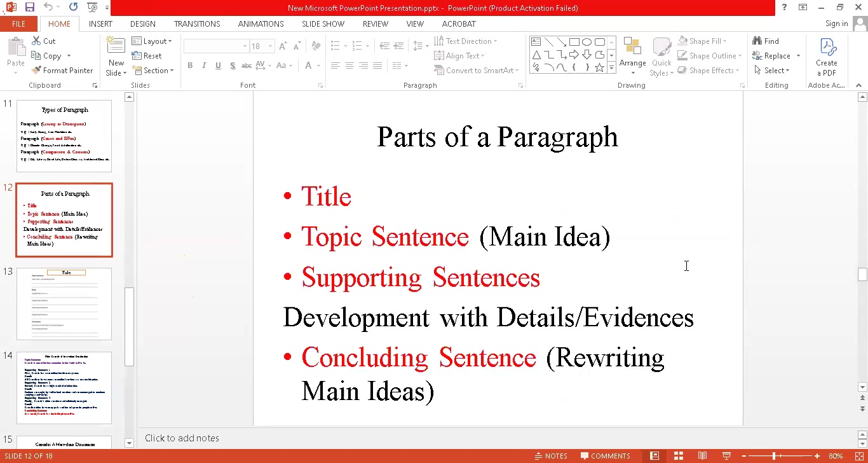Switch to the ACROBAT tab
Viewport: 868px width, 463px height.
[x=459, y=24]
